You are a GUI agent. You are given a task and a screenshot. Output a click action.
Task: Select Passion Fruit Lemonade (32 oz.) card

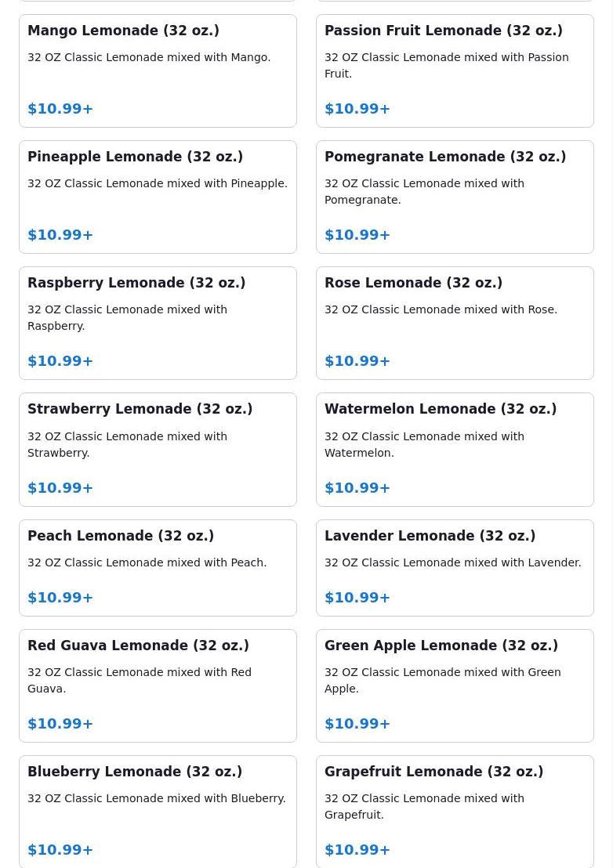(455, 71)
